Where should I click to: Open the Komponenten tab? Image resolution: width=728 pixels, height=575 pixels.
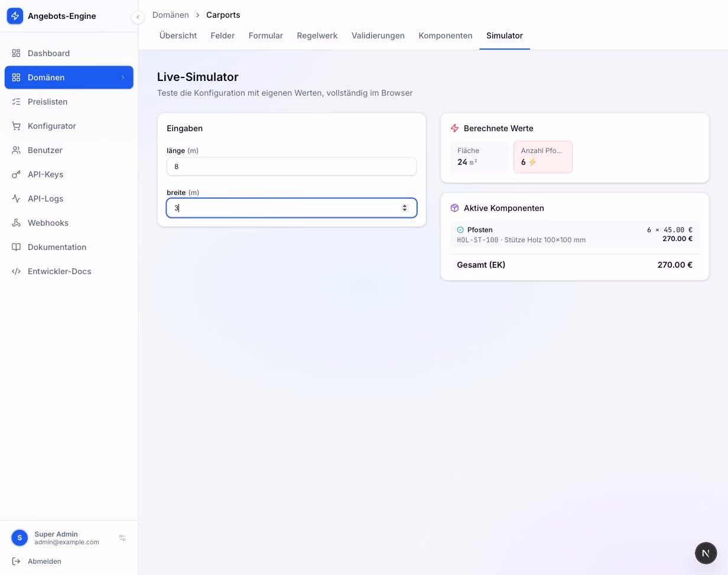coord(446,35)
